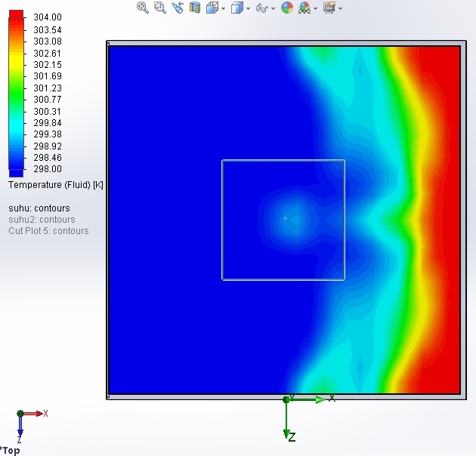Click the Previous View icon

click(x=178, y=8)
